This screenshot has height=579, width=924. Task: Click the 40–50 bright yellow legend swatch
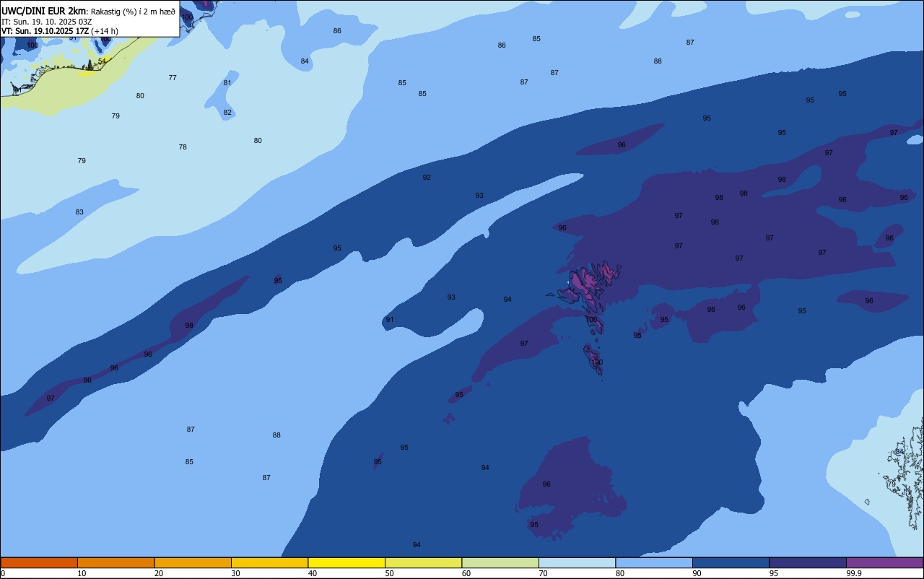[346, 562]
